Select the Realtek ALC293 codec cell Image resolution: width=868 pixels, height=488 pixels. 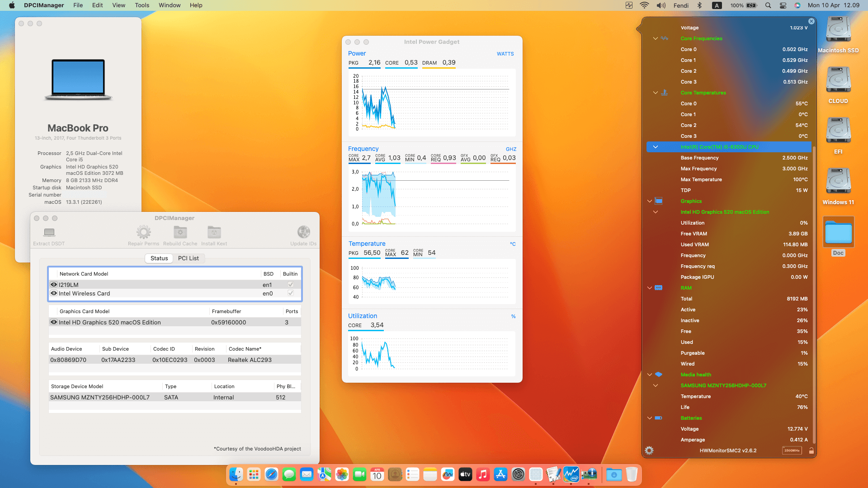(250, 360)
